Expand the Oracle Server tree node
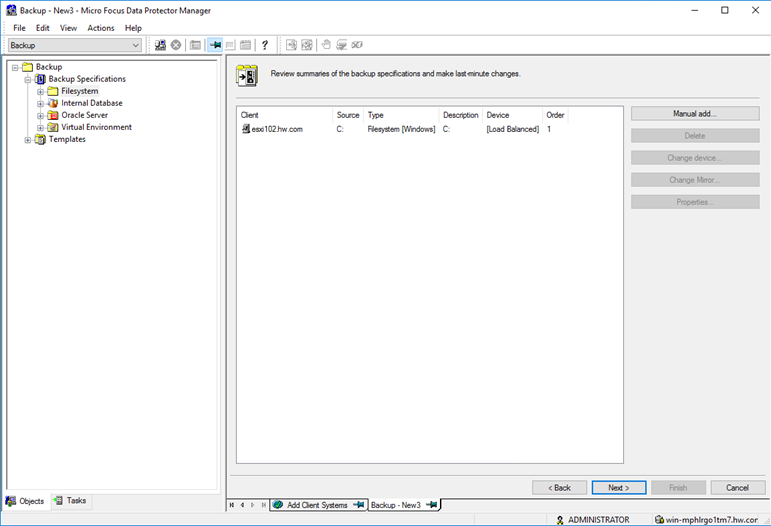 40,116
